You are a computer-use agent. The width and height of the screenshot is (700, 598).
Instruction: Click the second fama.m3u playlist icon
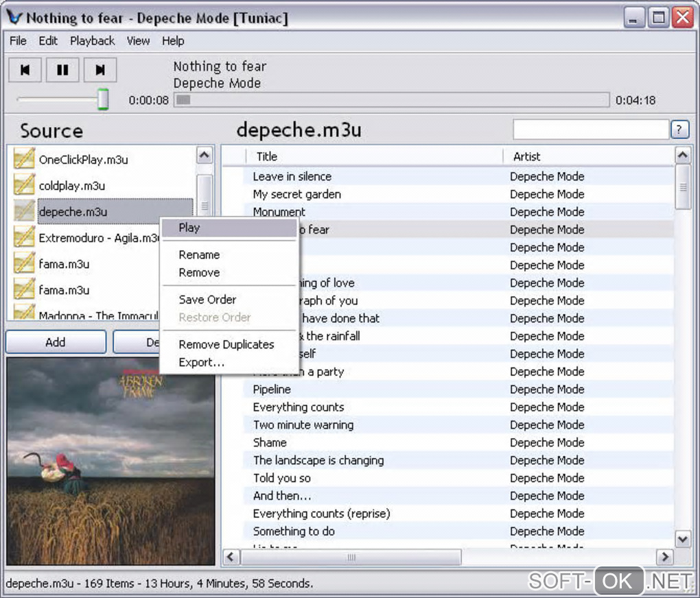24,289
